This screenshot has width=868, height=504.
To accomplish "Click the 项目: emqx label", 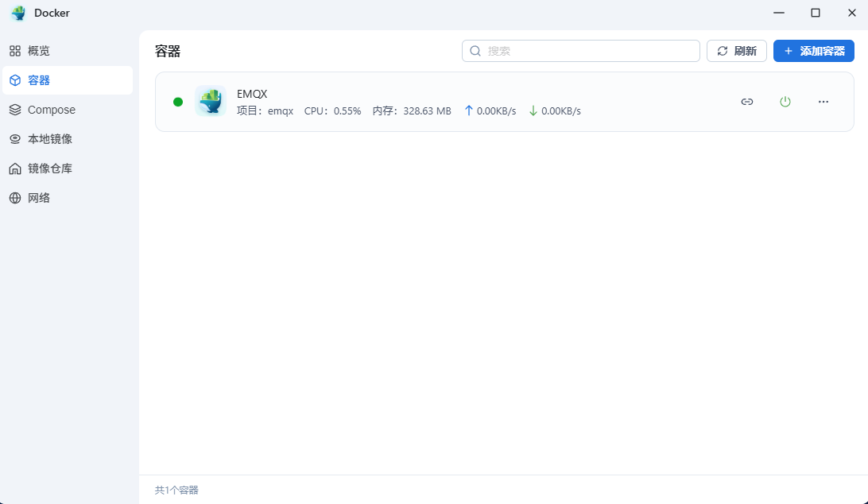I will click(265, 110).
